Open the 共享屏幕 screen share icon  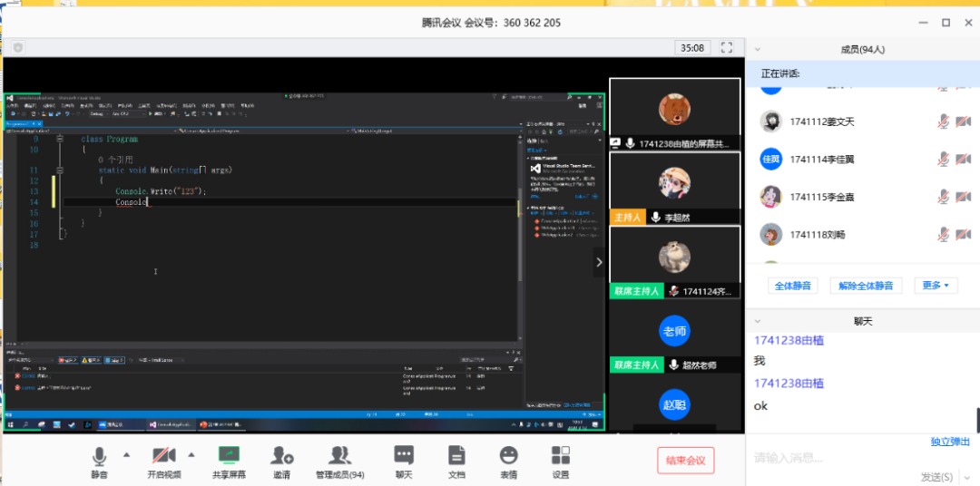[229, 456]
